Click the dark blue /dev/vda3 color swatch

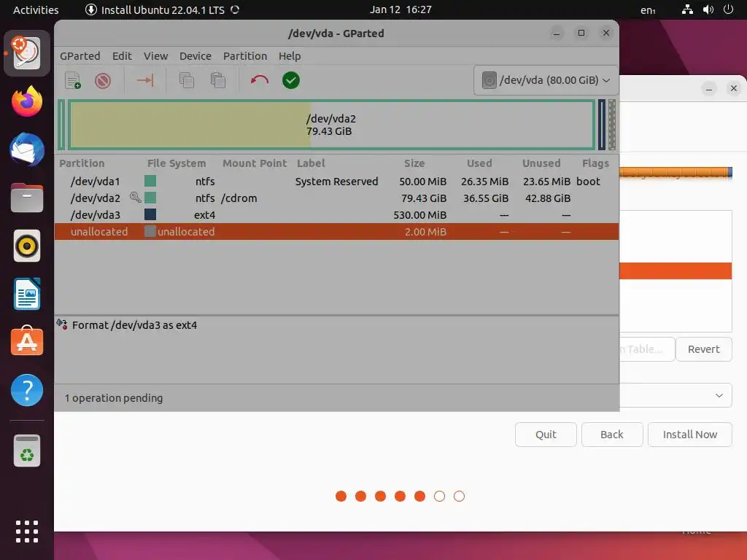coord(150,214)
